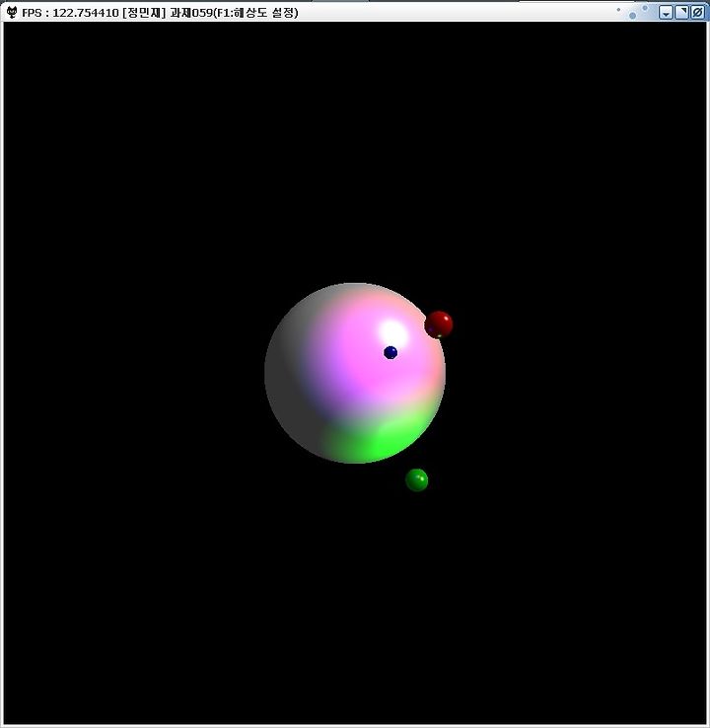Click the large multicolored sphere
This screenshot has width=710, height=728.
(355, 373)
